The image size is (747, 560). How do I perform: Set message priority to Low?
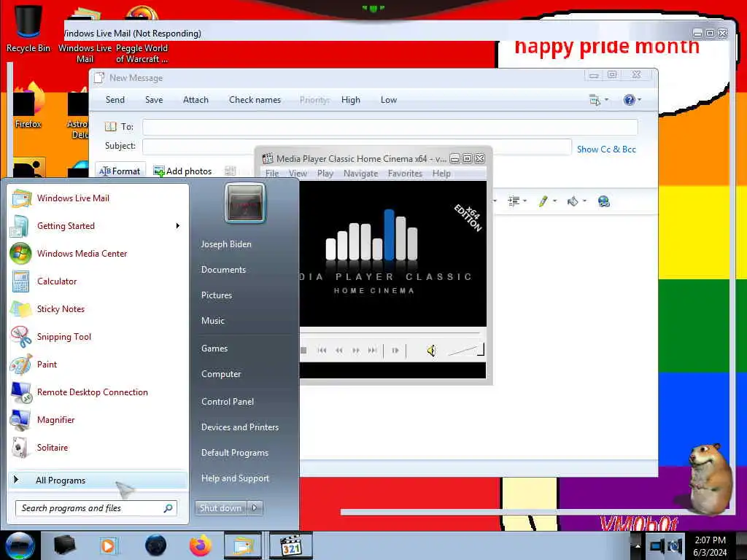(389, 100)
